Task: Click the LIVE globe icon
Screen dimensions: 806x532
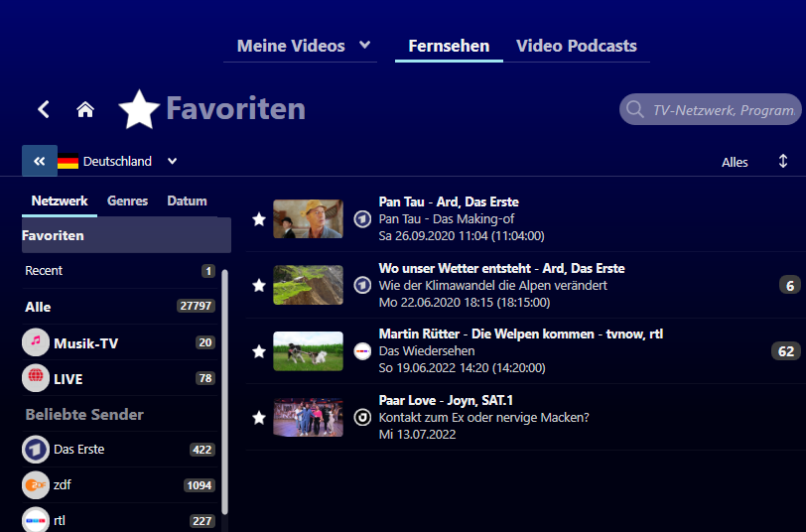Action: point(36,378)
